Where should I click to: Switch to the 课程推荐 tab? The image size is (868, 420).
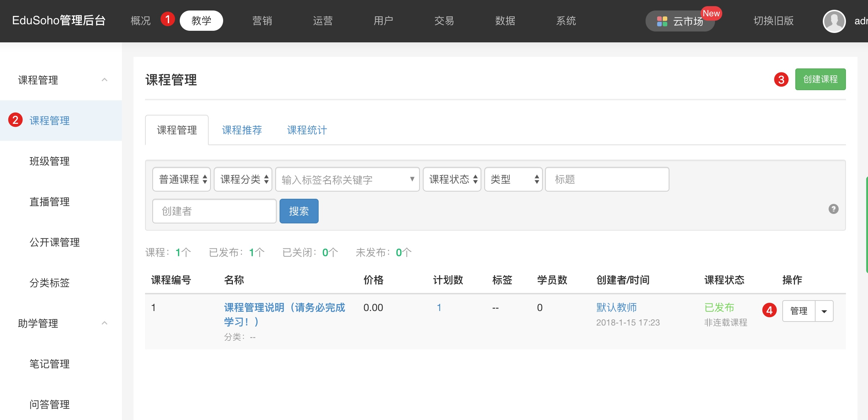click(x=242, y=130)
